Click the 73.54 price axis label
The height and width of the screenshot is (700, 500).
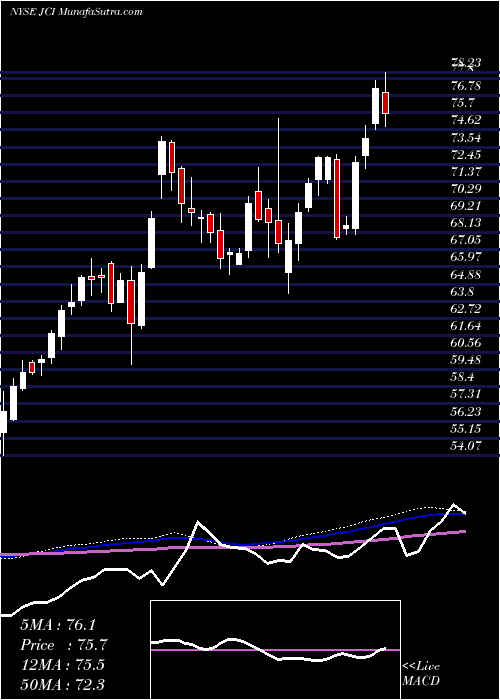[x=466, y=138]
